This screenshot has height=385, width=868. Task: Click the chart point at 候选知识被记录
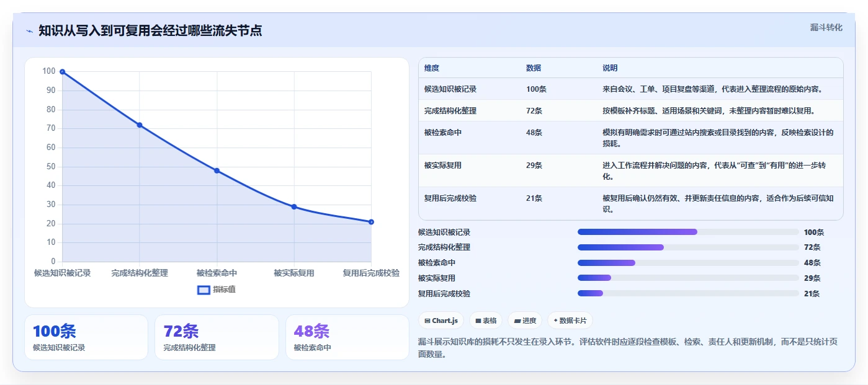(62, 72)
